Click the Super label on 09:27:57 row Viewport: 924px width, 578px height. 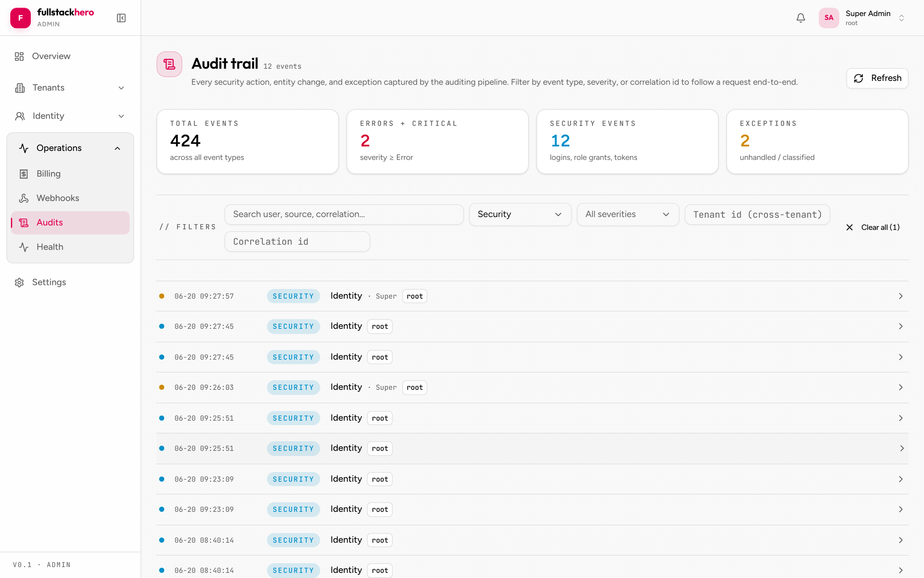pos(386,296)
